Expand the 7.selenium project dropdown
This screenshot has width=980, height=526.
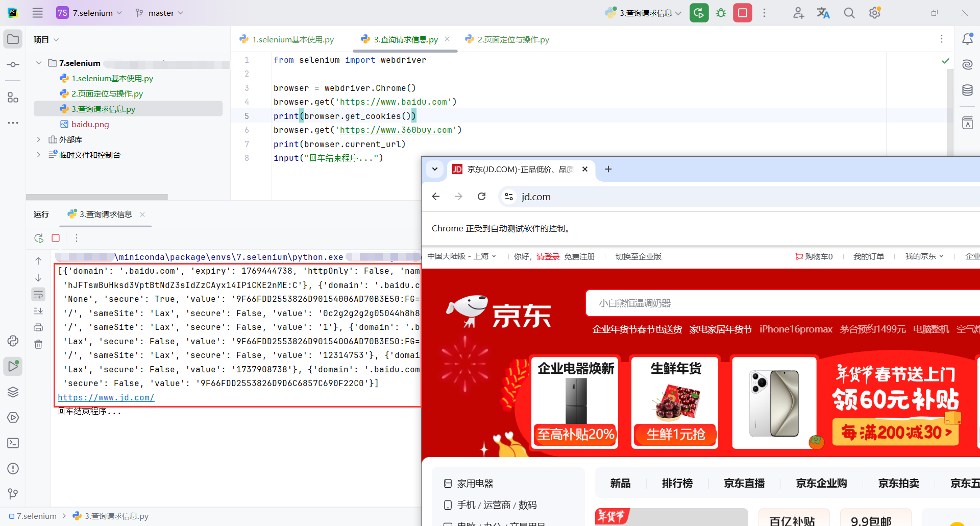tap(90, 13)
